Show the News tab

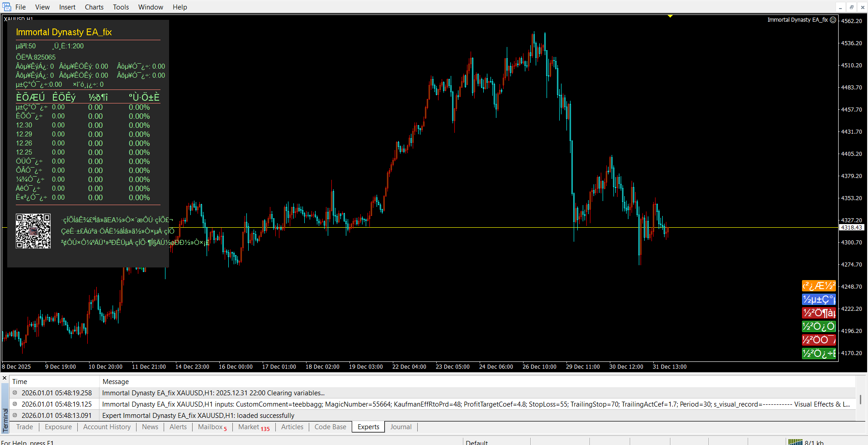click(x=150, y=427)
